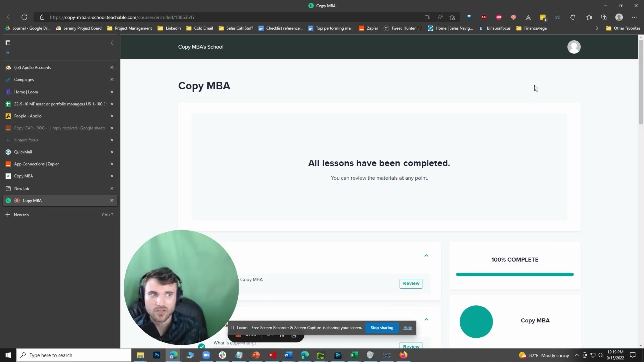This screenshot has width=644, height=362.
Task: Open the tab actions menu icon
Action: pyautogui.click(x=8, y=43)
